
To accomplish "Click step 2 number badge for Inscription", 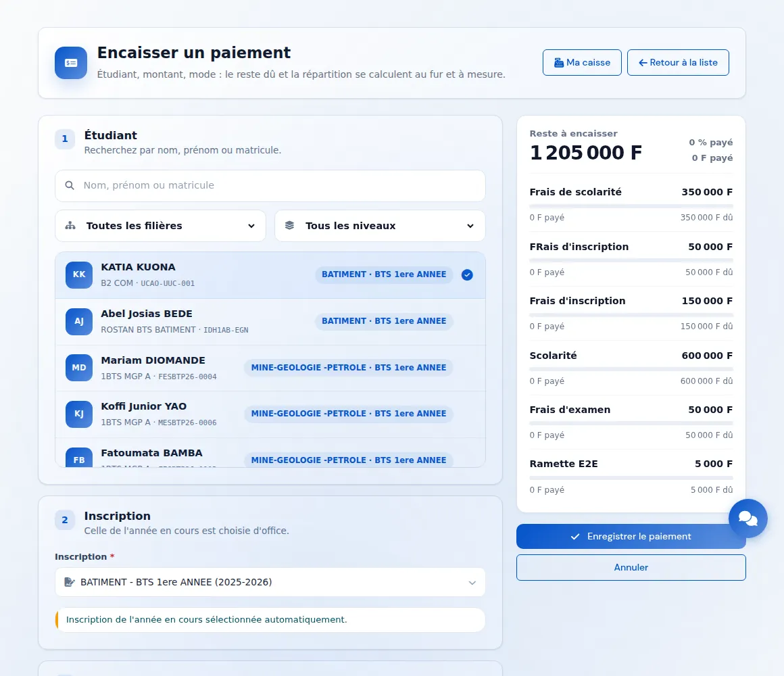I will [65, 520].
